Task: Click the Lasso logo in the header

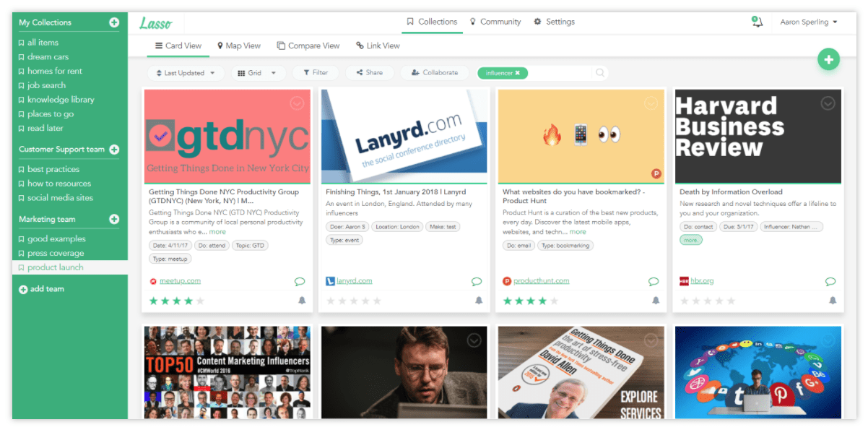Action: pyautogui.click(x=155, y=22)
